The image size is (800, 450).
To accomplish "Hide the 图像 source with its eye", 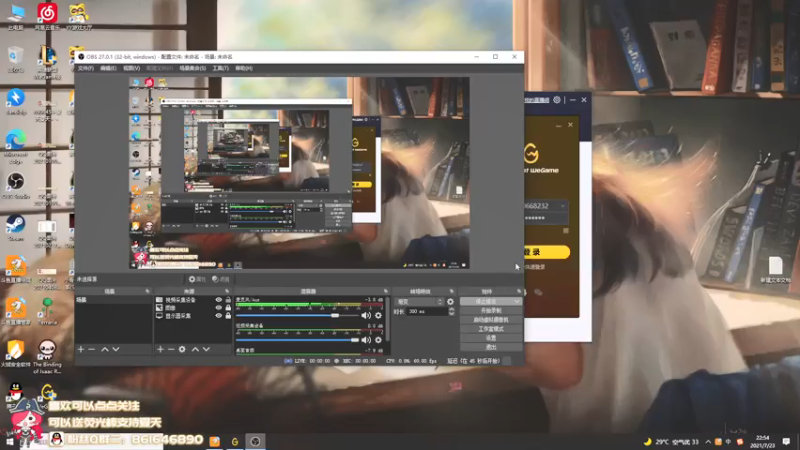I will (x=218, y=308).
